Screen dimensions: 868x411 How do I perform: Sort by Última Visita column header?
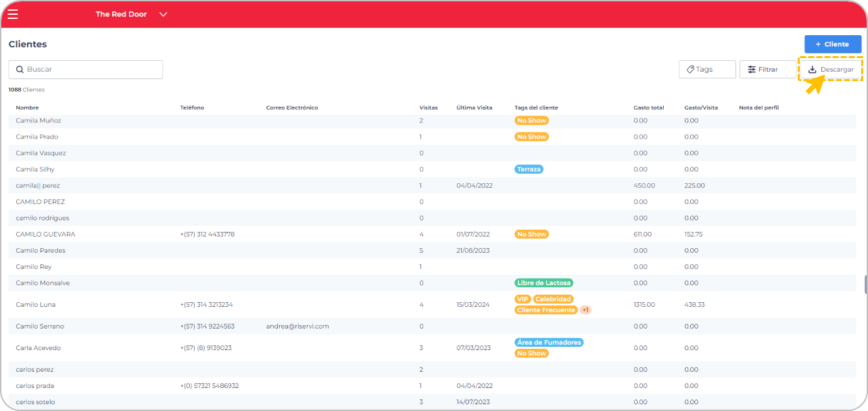tap(475, 107)
